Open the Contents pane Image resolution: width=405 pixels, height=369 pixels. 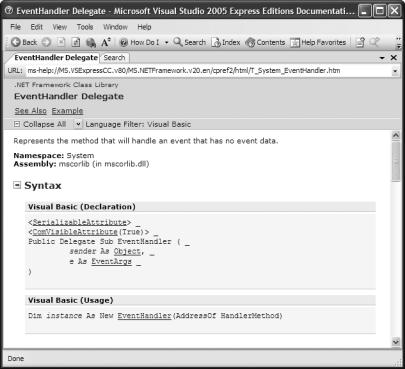click(x=265, y=42)
